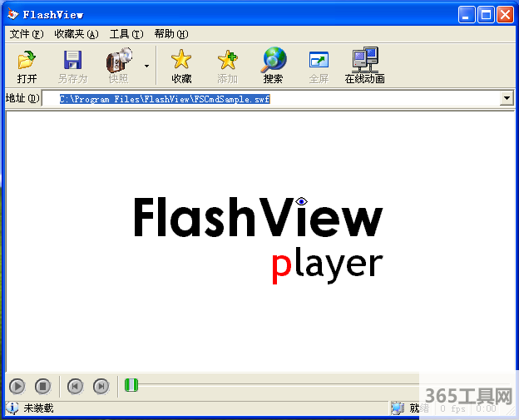519x420 pixels.
Task: Click the green playback progress slider handle
Action: pos(131,385)
